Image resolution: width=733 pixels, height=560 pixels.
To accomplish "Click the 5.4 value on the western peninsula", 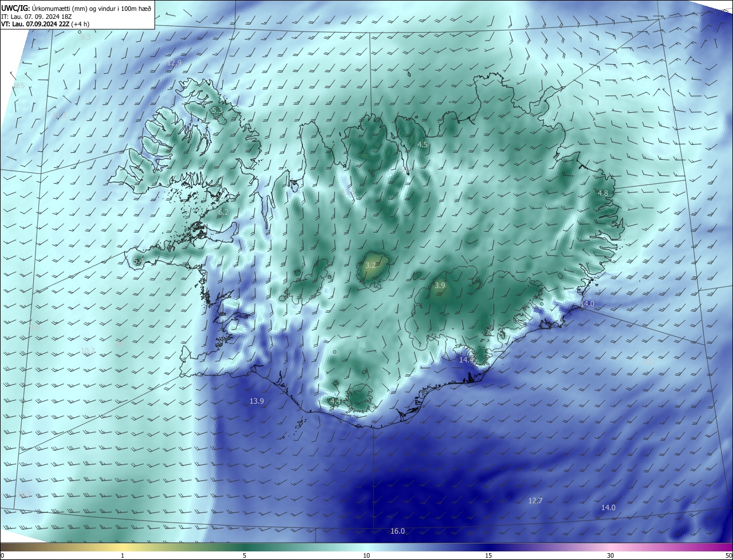I will [138, 262].
